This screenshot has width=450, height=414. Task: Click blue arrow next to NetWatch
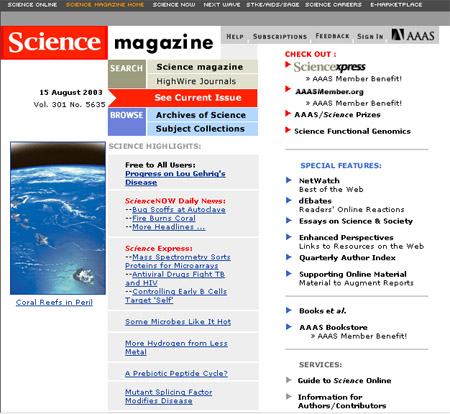(289, 180)
